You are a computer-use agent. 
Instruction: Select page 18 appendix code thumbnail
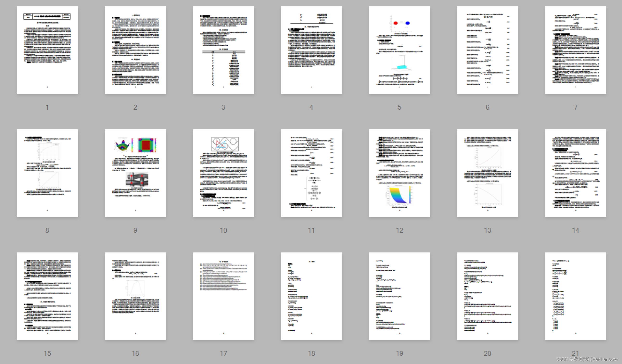[311, 296]
